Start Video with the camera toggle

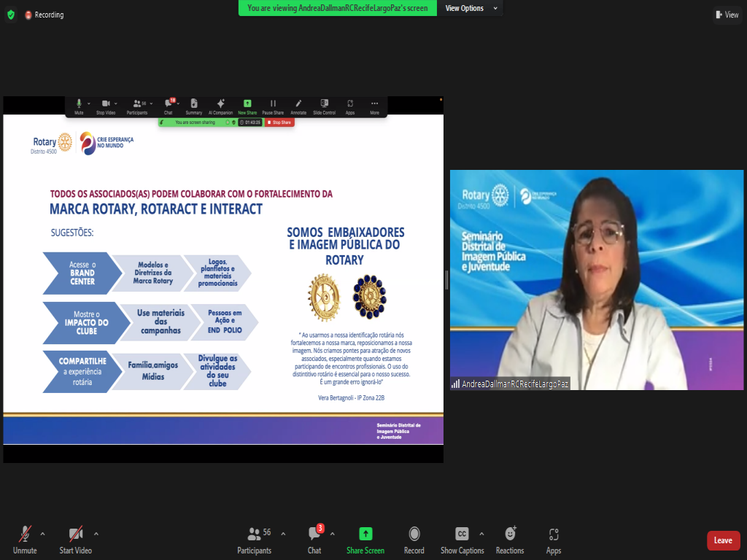(76, 539)
